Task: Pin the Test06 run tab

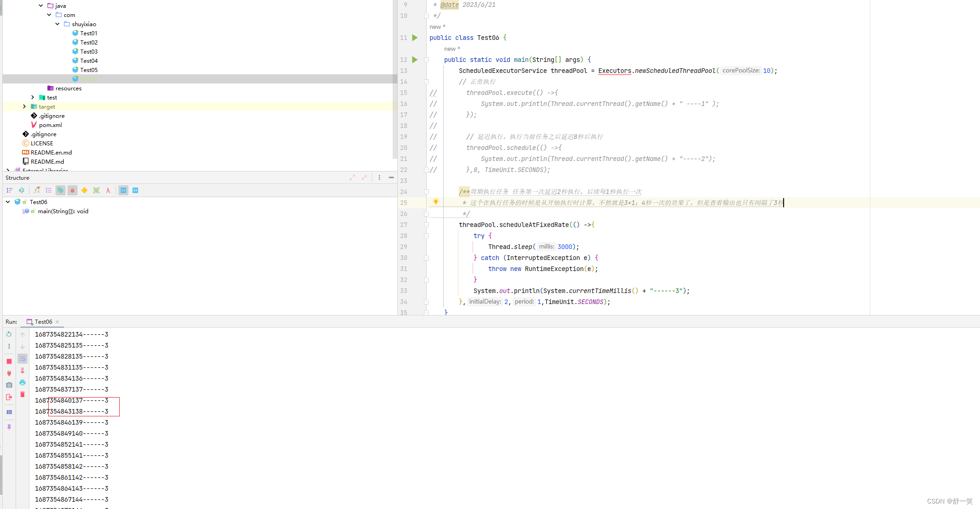Action: (x=9, y=427)
